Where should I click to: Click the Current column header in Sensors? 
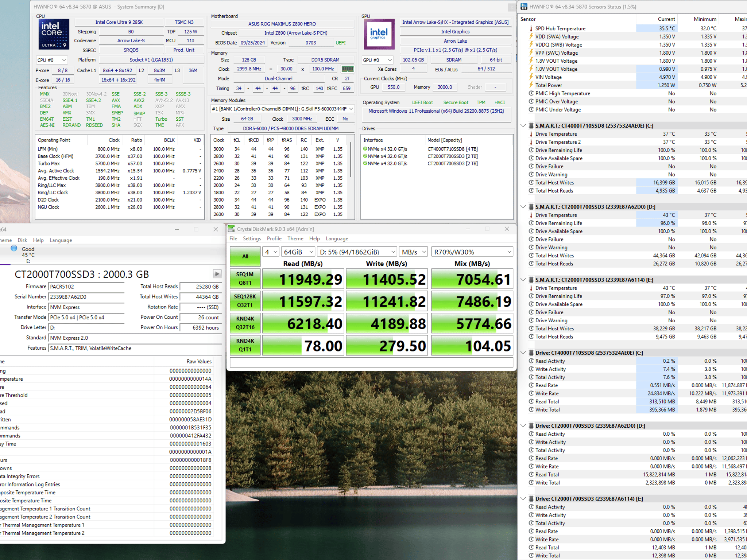(657, 19)
